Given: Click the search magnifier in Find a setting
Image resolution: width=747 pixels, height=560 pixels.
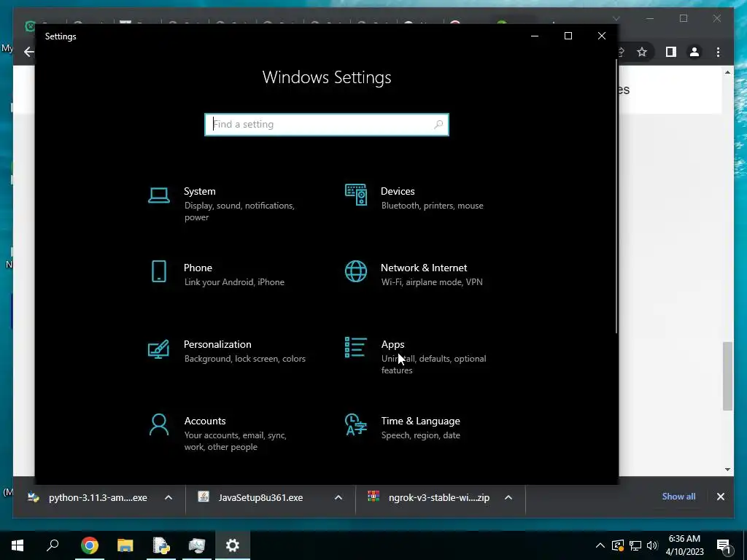Looking at the screenshot, I should click(x=438, y=124).
